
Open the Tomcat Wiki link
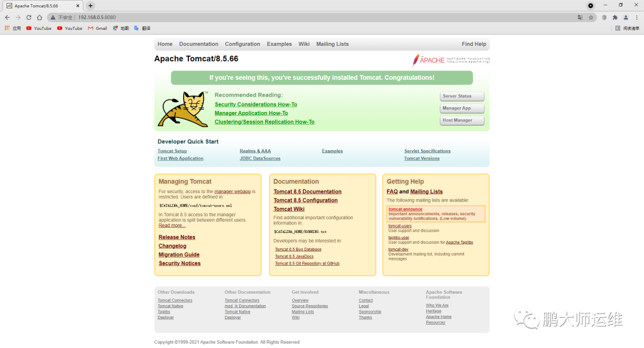pos(289,209)
